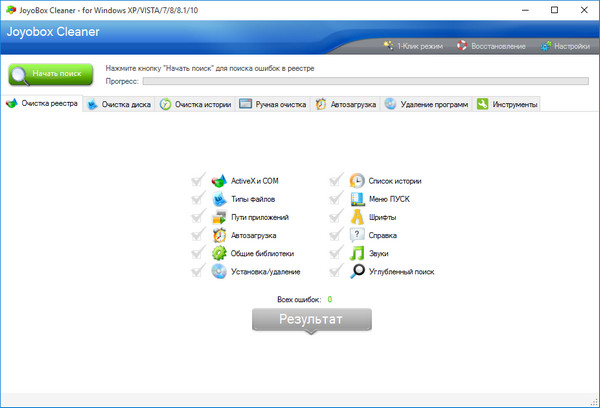The height and width of the screenshot is (408, 600).
Task: Toggle the Типы файлов checkbox
Action: tap(198, 197)
